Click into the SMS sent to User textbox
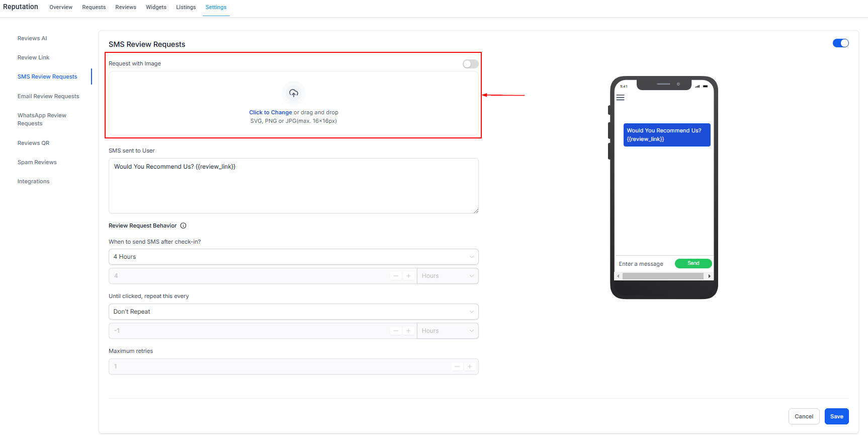 click(293, 186)
